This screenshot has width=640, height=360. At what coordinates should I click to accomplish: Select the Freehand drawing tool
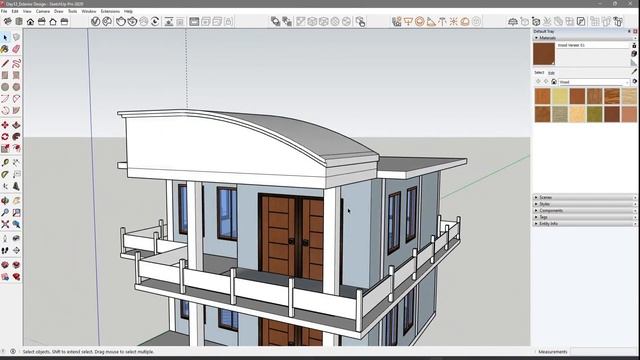coord(16,63)
